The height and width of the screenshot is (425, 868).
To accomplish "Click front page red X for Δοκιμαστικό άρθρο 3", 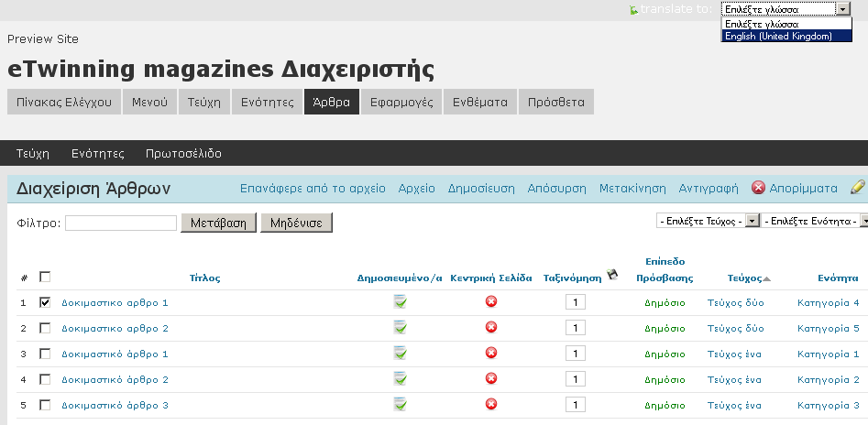I will click(491, 404).
